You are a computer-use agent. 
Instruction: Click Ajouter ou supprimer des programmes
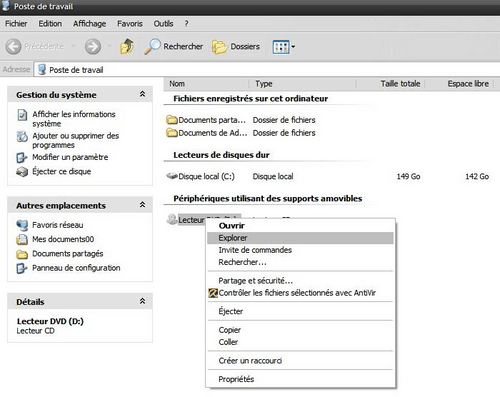75,140
